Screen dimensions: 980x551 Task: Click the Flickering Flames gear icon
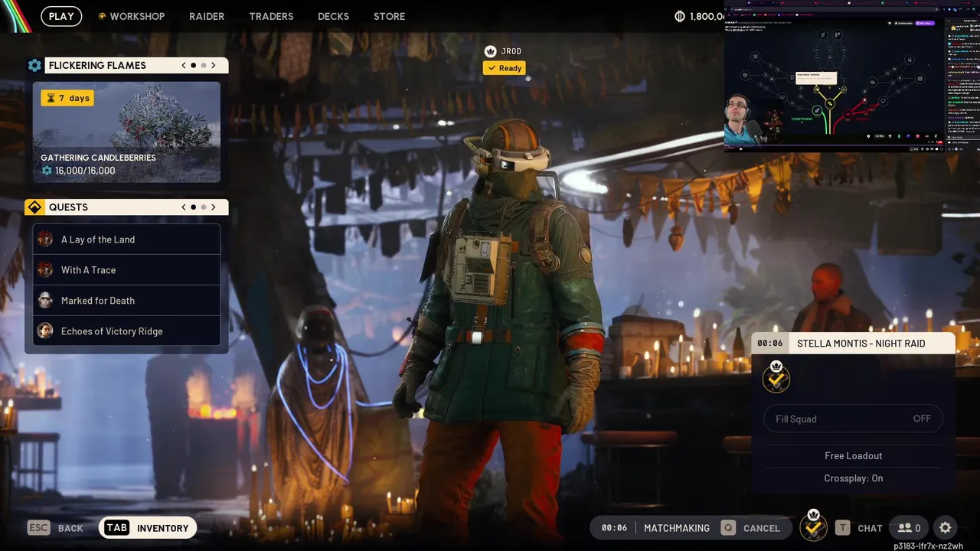[x=34, y=66]
